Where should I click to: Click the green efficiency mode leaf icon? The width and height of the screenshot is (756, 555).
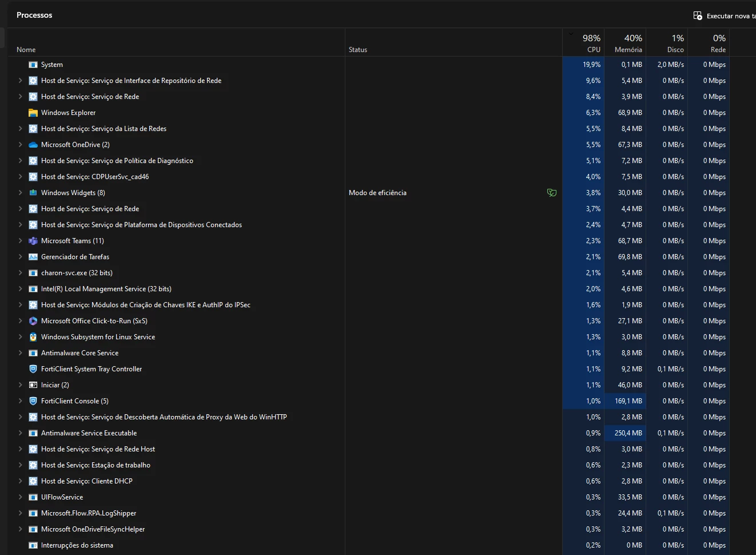[x=552, y=193]
